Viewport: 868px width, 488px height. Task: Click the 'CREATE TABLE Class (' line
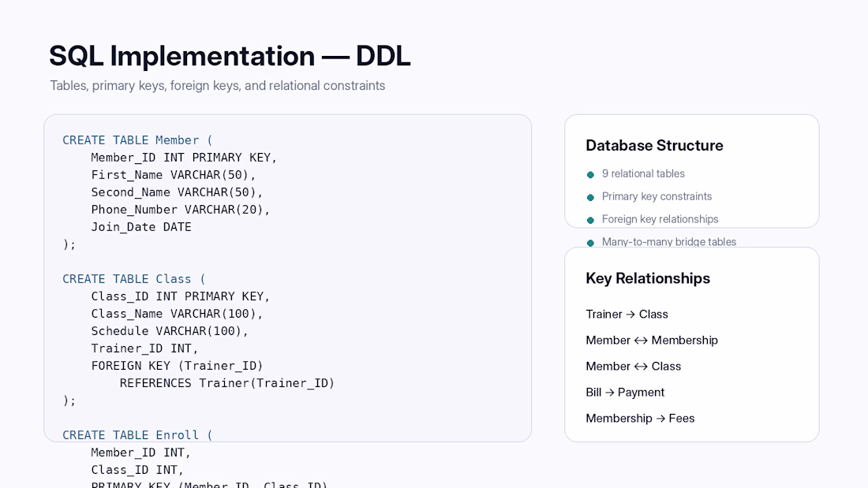pyautogui.click(x=133, y=279)
